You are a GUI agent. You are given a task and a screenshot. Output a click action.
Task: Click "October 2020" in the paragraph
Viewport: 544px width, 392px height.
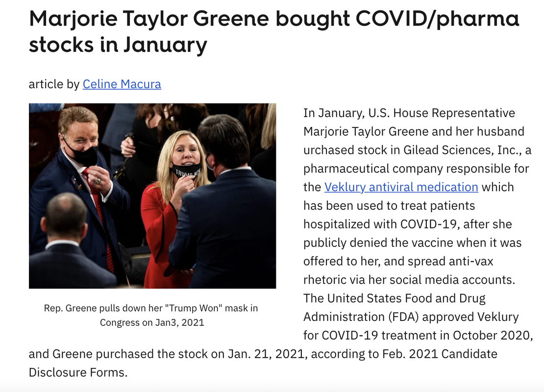coord(491,335)
